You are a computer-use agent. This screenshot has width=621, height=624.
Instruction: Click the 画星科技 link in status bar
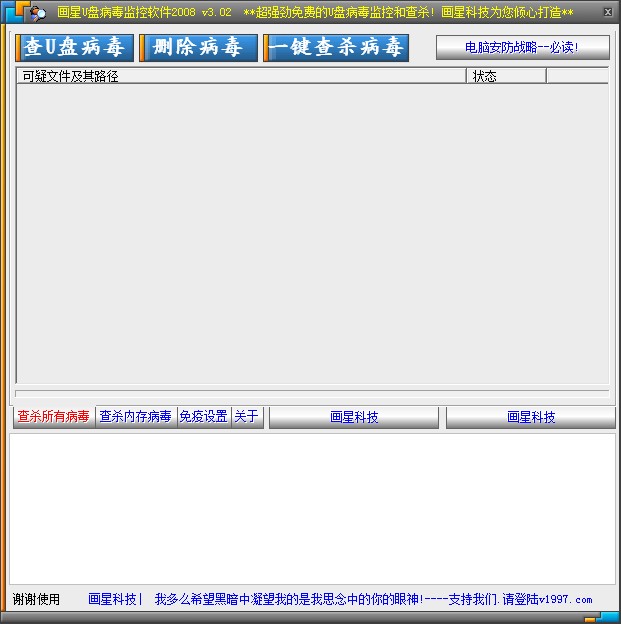tap(112, 599)
